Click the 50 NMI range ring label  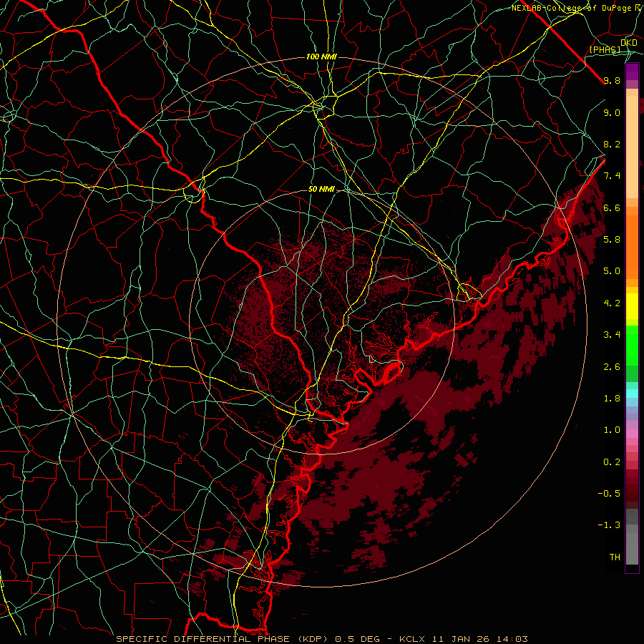pos(321,190)
